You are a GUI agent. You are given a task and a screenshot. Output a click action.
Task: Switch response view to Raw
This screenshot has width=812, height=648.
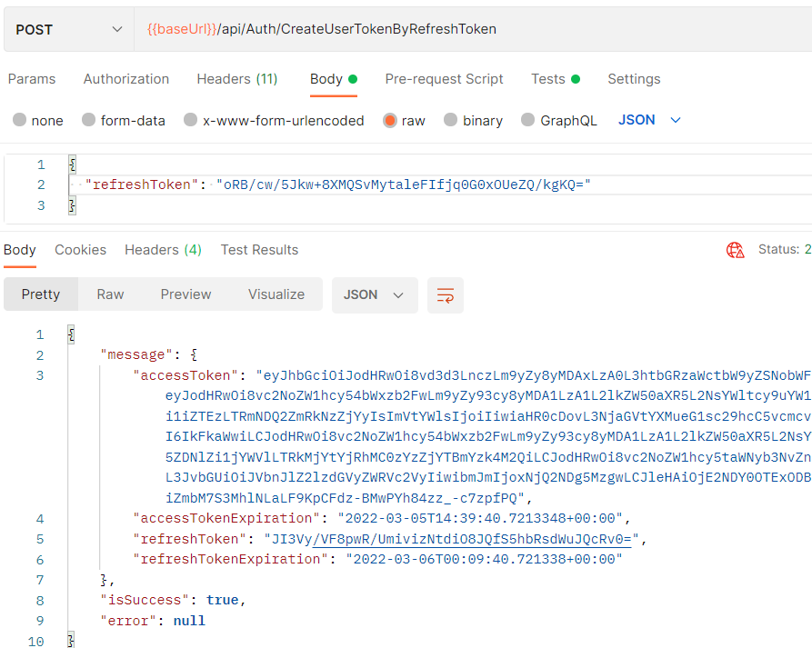(x=110, y=294)
